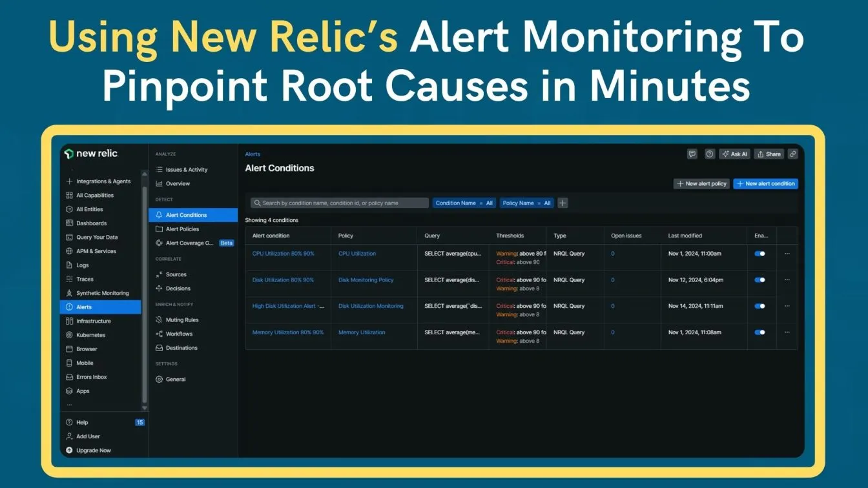The height and width of the screenshot is (488, 868).
Task: Open Decisions under Correlate
Action: point(173,289)
